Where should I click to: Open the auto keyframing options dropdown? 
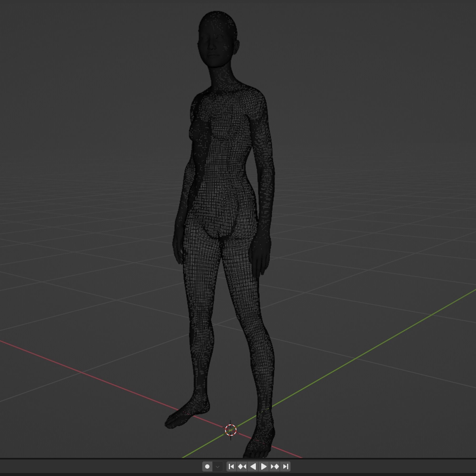pyautogui.click(x=218, y=466)
